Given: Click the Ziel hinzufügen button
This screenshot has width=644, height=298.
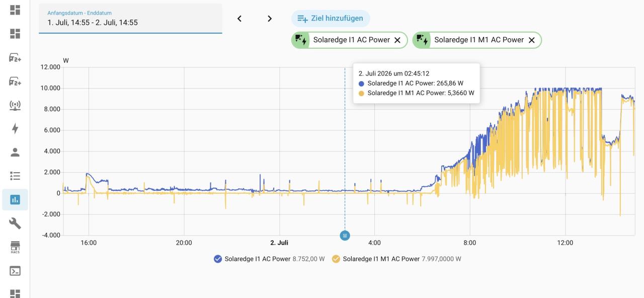Looking at the screenshot, I should point(331,19).
